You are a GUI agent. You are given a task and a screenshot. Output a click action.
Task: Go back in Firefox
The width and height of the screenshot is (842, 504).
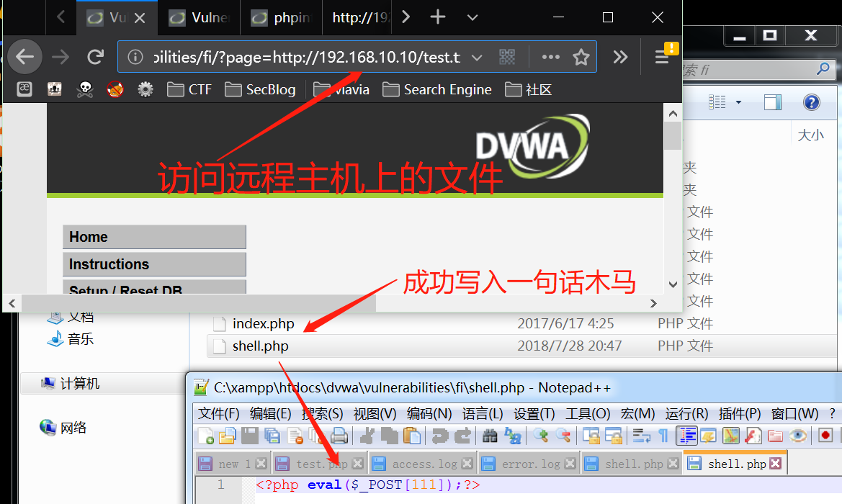point(24,56)
